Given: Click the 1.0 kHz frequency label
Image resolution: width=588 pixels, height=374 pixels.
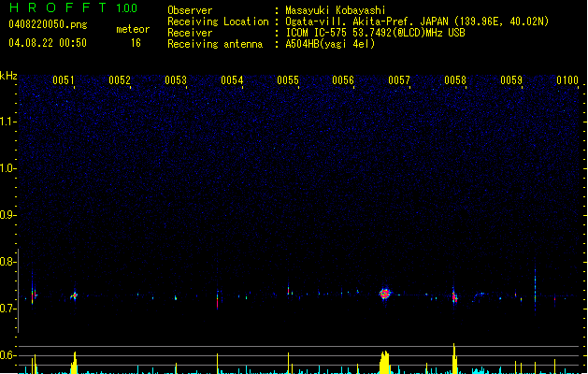Looking at the screenshot, I should click(x=7, y=168).
